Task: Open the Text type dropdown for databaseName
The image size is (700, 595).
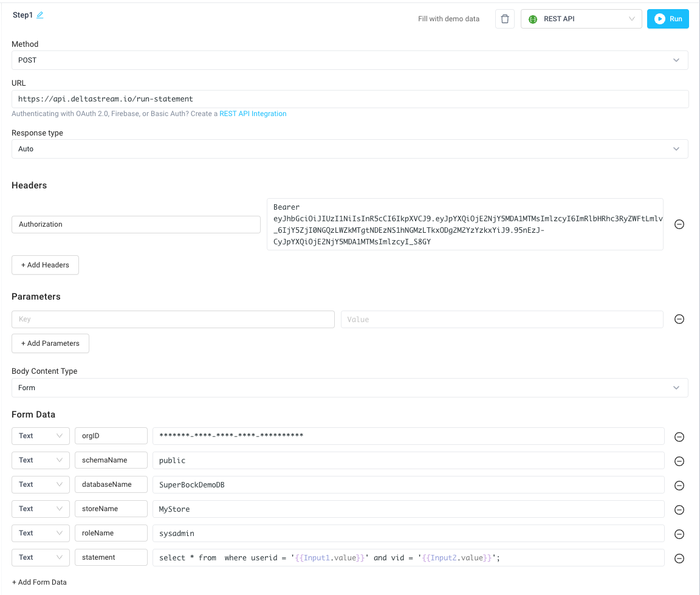Action: [41, 484]
